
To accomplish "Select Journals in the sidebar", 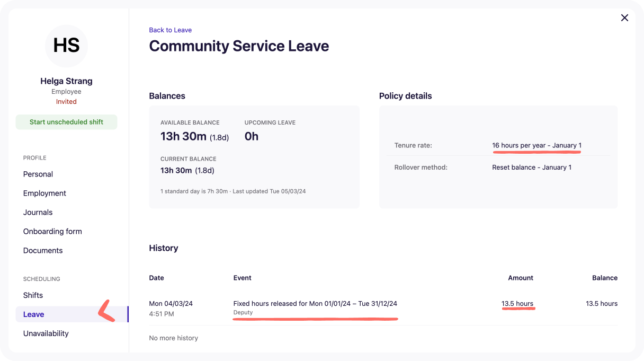I will tap(38, 213).
